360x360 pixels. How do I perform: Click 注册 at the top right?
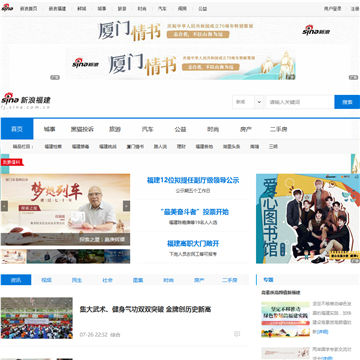tap(355, 9)
